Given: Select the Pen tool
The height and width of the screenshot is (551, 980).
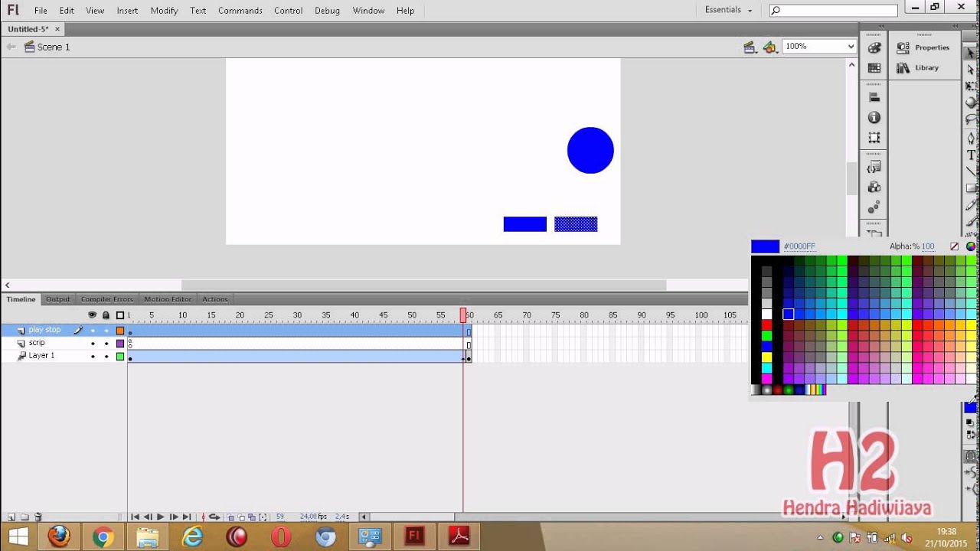Looking at the screenshot, I should click(971, 138).
